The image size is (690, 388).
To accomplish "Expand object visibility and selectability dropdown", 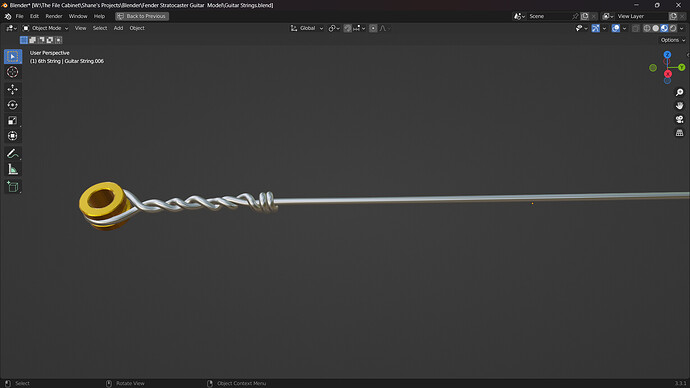I will [581, 28].
